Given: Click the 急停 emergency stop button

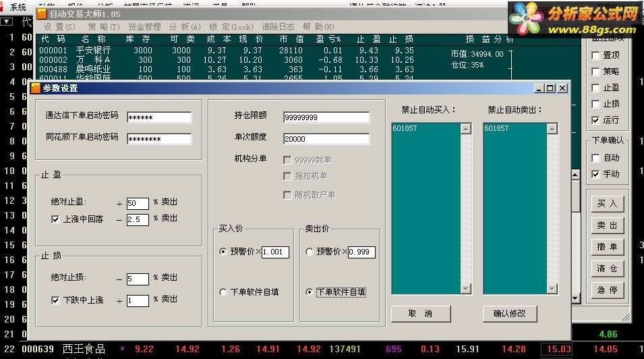Looking at the screenshot, I should tap(607, 290).
